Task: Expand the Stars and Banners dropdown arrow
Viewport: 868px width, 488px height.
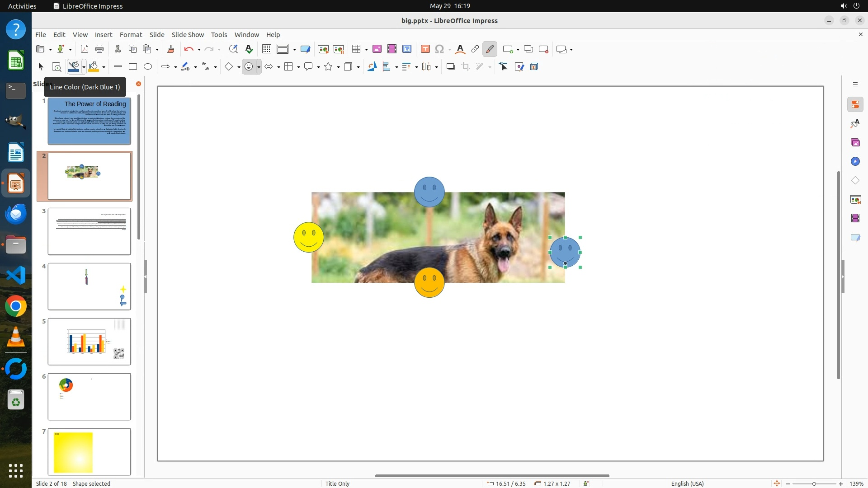Action: (338, 67)
